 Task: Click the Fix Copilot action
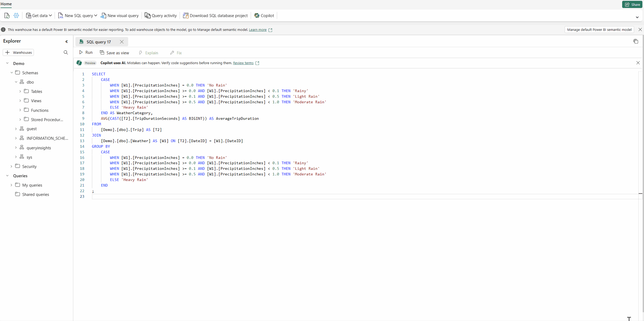click(176, 53)
